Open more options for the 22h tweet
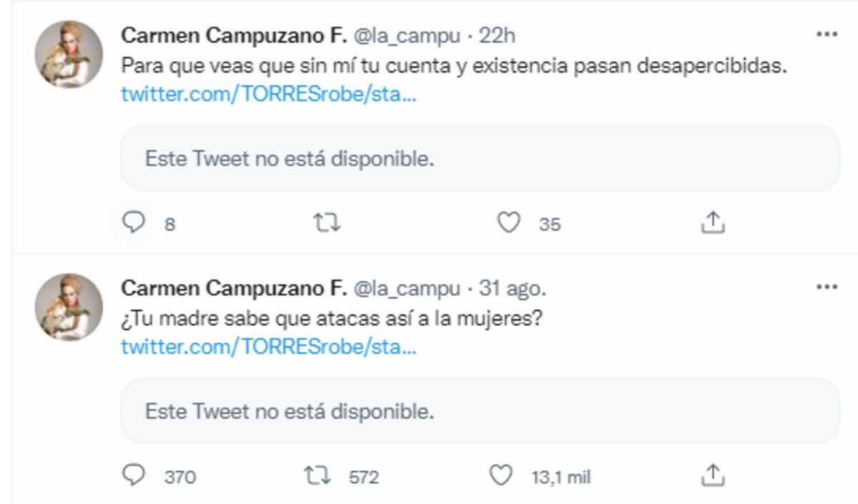This screenshot has height=504, width=858. (x=826, y=34)
